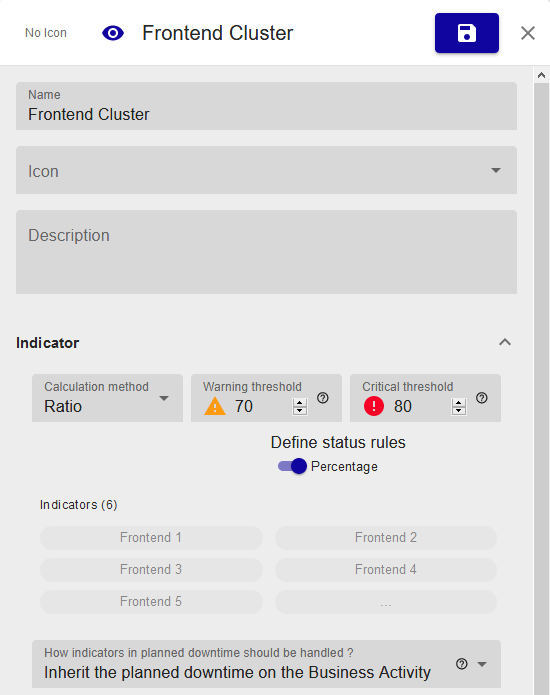The width and height of the screenshot is (550, 695).
Task: Click the Critical threshold help icon
Action: pos(482,398)
